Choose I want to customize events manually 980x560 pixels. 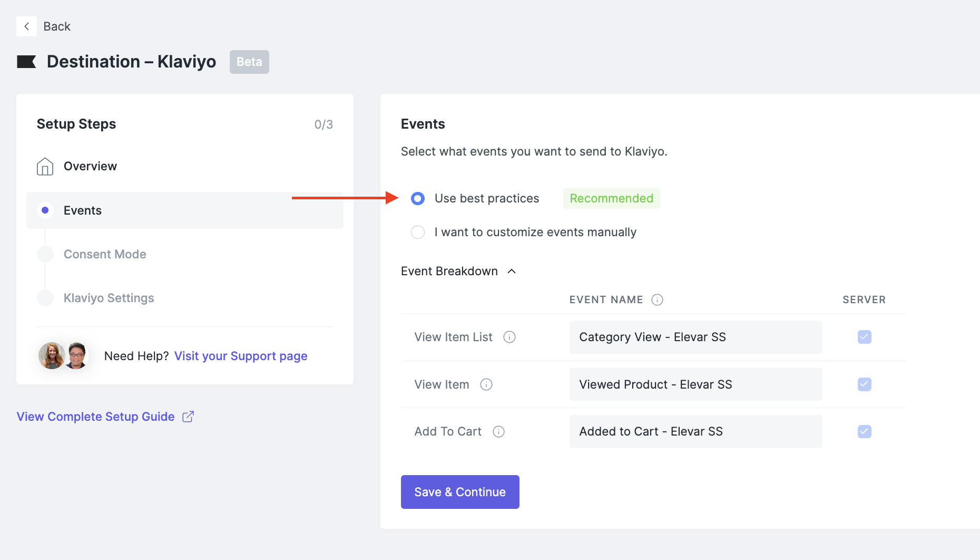pyautogui.click(x=418, y=232)
